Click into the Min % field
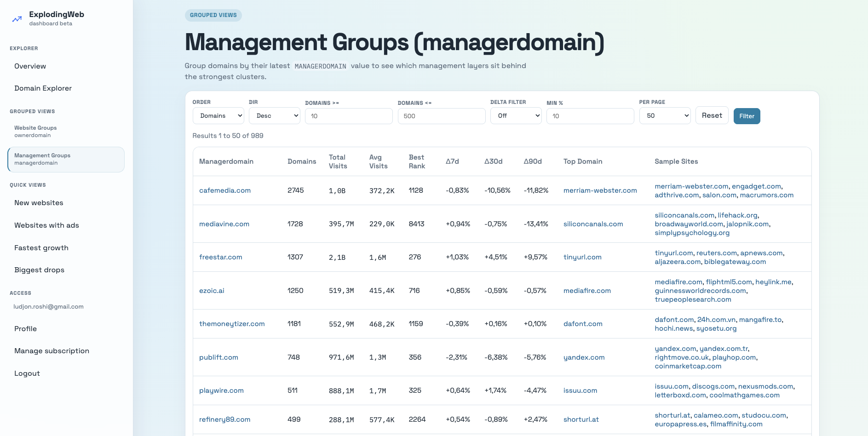 pos(590,116)
